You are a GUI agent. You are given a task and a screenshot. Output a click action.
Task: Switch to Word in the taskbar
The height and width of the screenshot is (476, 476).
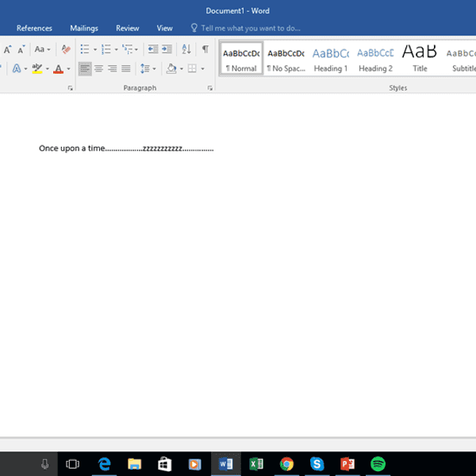pyautogui.click(x=226, y=464)
